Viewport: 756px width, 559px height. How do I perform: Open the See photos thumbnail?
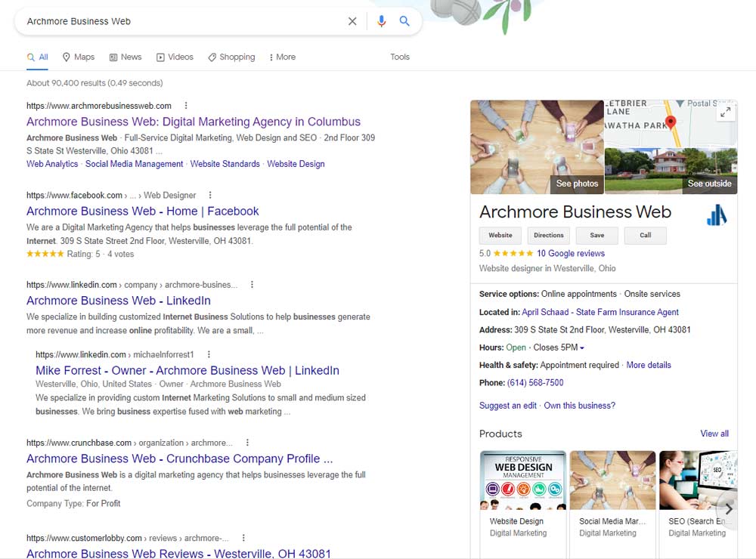tap(537, 147)
